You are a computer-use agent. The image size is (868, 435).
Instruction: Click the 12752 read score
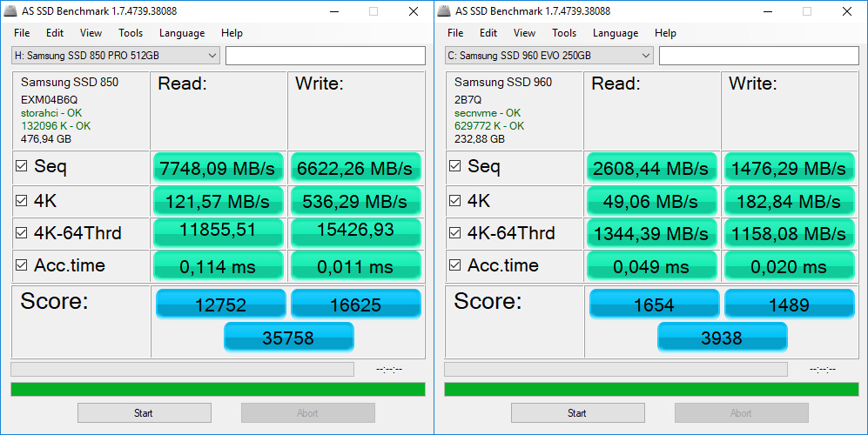[x=221, y=304]
